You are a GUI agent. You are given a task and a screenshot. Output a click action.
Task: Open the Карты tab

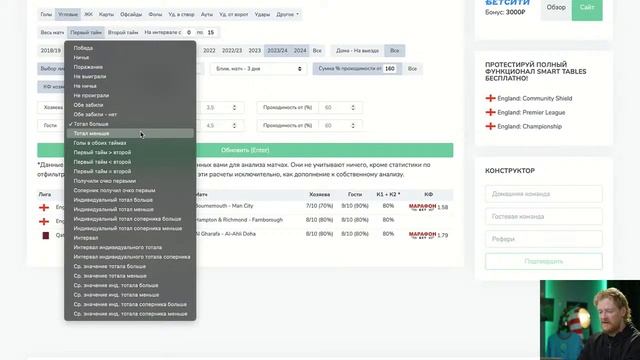point(106,14)
